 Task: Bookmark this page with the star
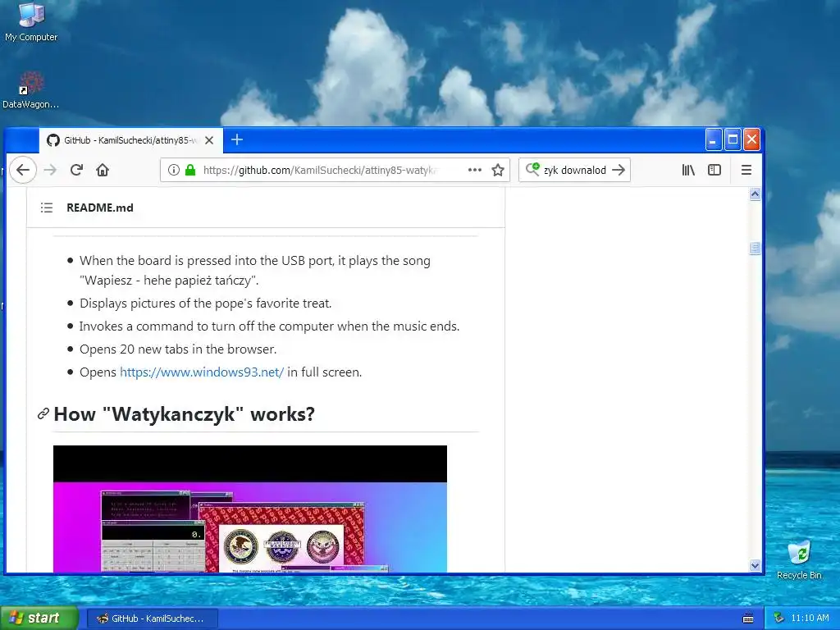tap(498, 170)
